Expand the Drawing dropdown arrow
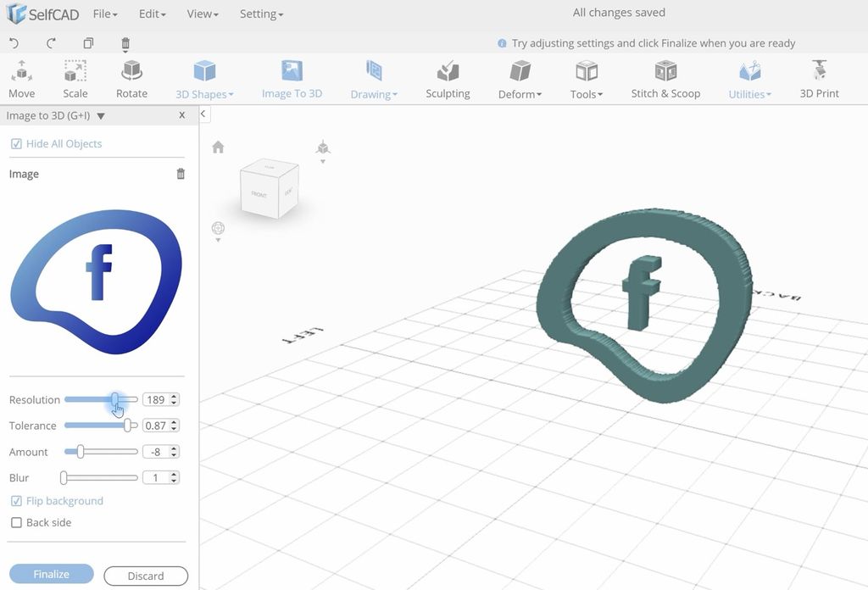Viewport: 868px width, 590px height. tap(395, 95)
